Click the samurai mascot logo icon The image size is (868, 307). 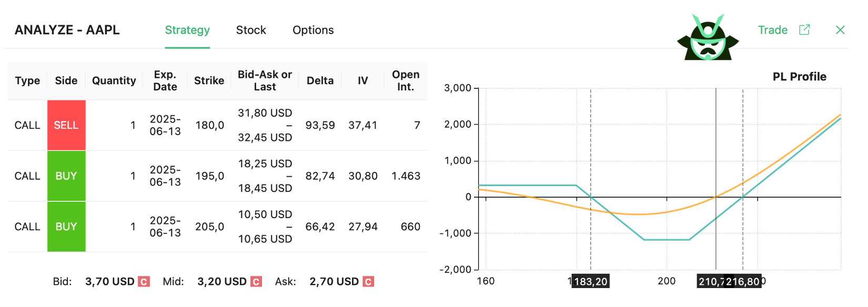(708, 38)
